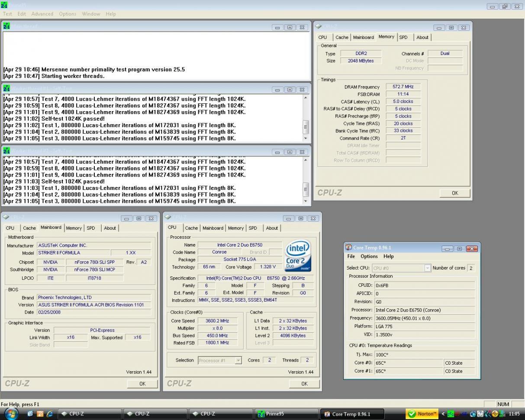Click the wireless signal bars tray icon
Viewport: 525px width, 420px height.
tap(502, 414)
